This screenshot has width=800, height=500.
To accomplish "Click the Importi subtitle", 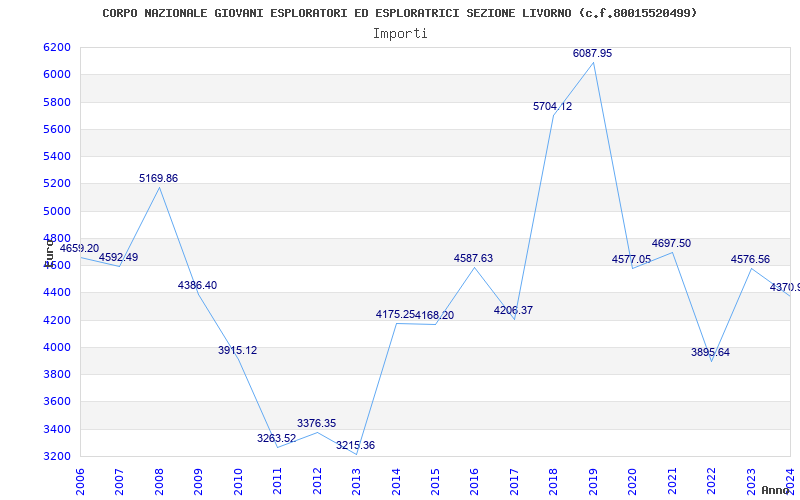I will pos(400,34).
